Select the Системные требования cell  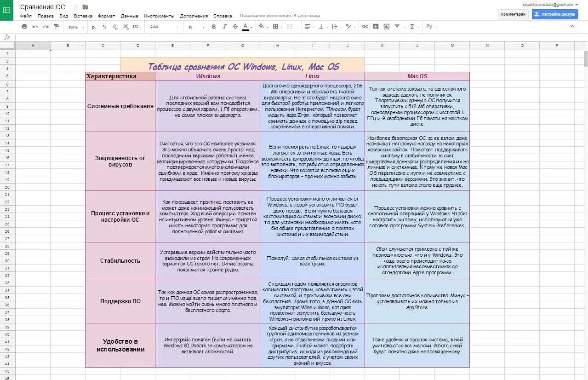pyautogui.click(x=120, y=106)
